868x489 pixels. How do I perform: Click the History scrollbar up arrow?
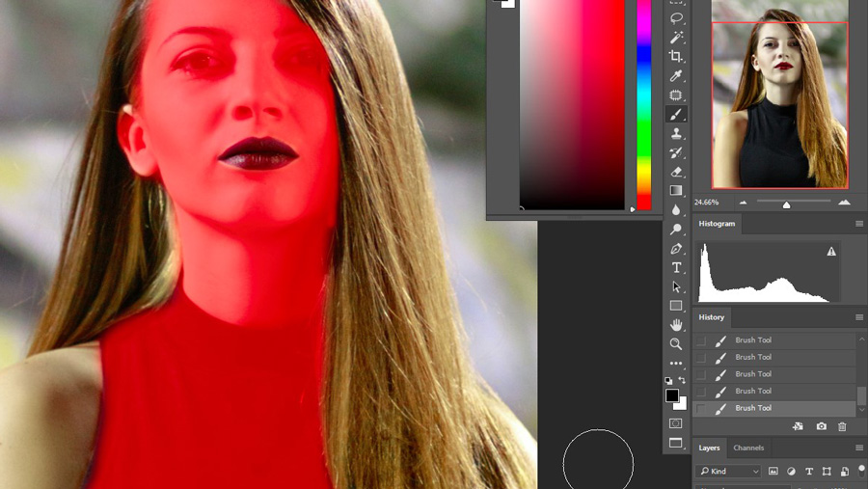click(861, 338)
